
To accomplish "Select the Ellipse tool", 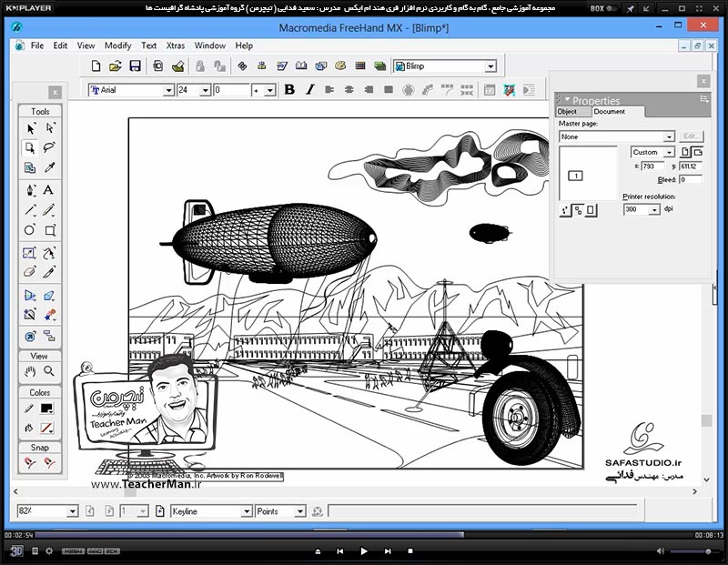I will point(30,230).
